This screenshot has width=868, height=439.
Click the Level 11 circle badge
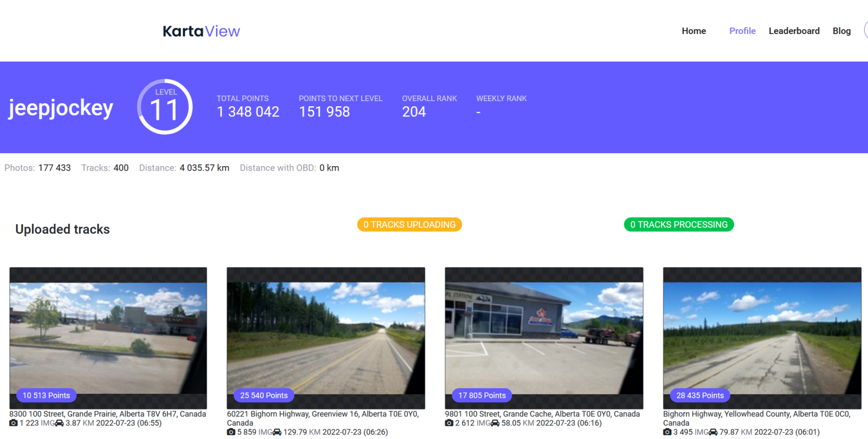[x=164, y=106]
